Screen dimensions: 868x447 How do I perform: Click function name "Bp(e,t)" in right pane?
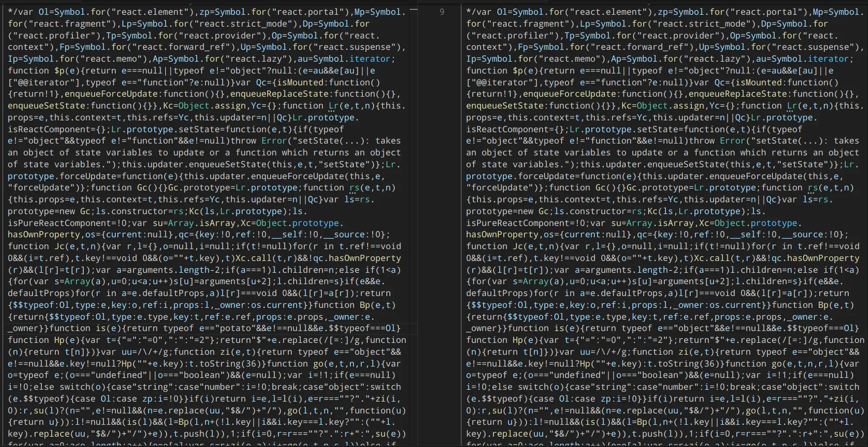pyautogui.click(x=836, y=305)
